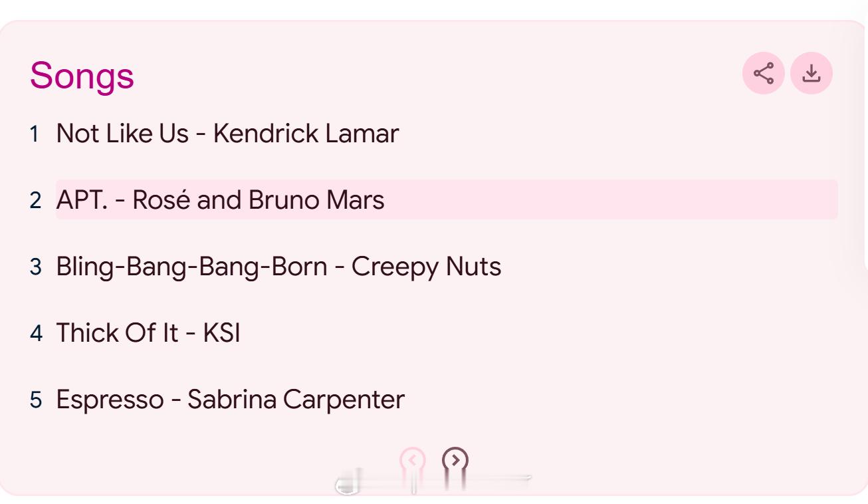This screenshot has width=868, height=504.
Task: Click the artist name Kendrick Lamar
Action: click(306, 134)
